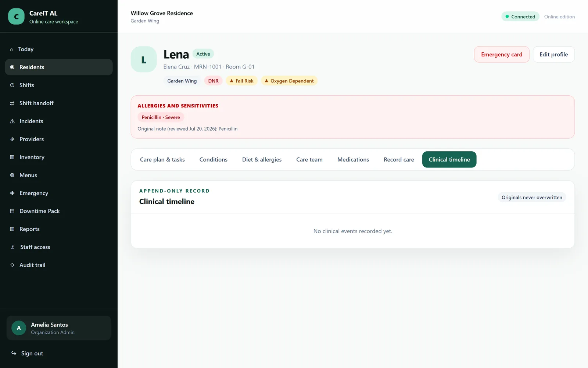Viewport: 588px width, 368px height.
Task: Click the Amelia Santos avatar
Action: point(19,328)
